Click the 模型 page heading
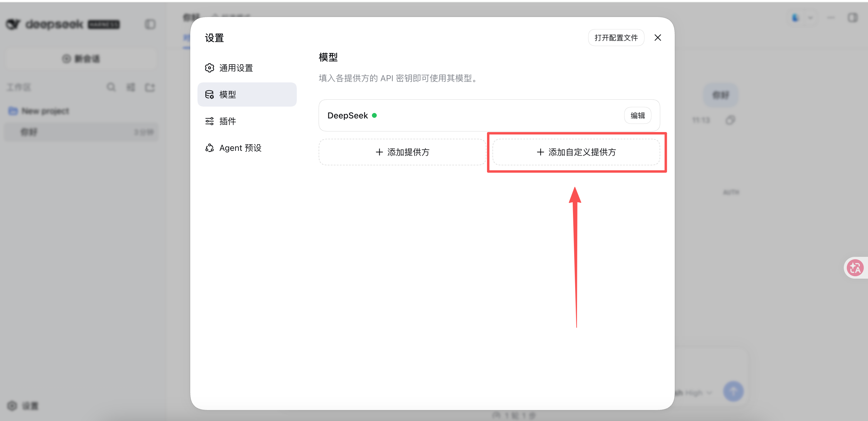The image size is (868, 421). click(x=328, y=57)
